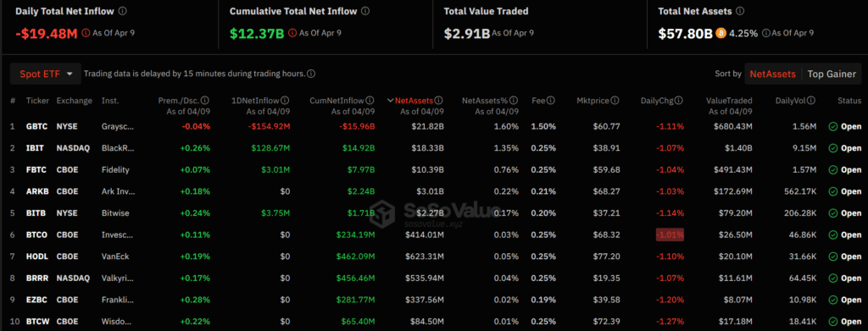Click green Open status icon for HODL
This screenshot has height=331, width=868.
(x=833, y=257)
